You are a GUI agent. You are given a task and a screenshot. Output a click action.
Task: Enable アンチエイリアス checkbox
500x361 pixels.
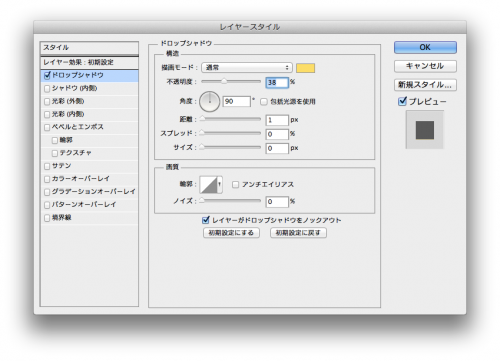235,185
